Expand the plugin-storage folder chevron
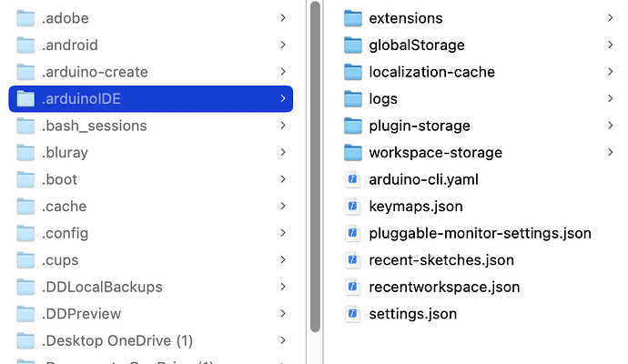628x364 pixels. [x=610, y=126]
